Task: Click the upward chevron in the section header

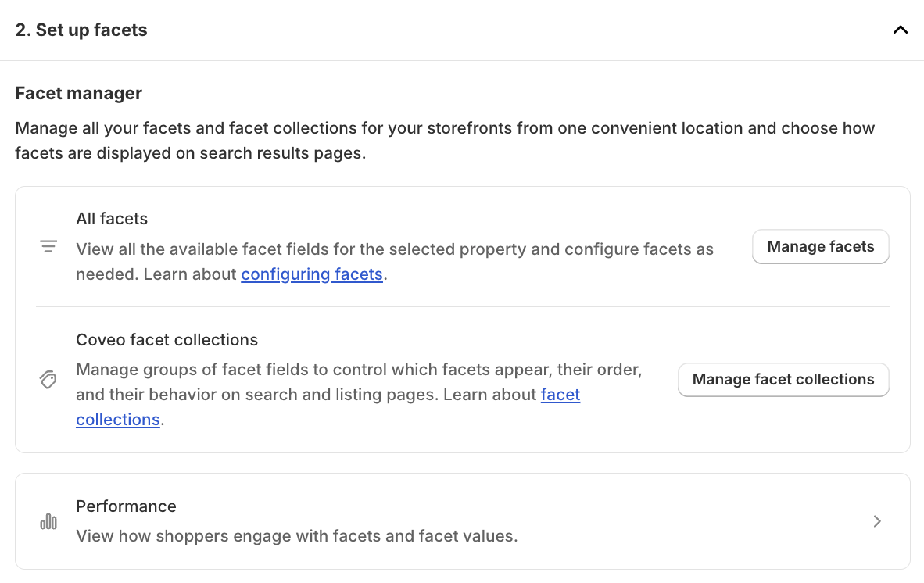Action: 900,30
